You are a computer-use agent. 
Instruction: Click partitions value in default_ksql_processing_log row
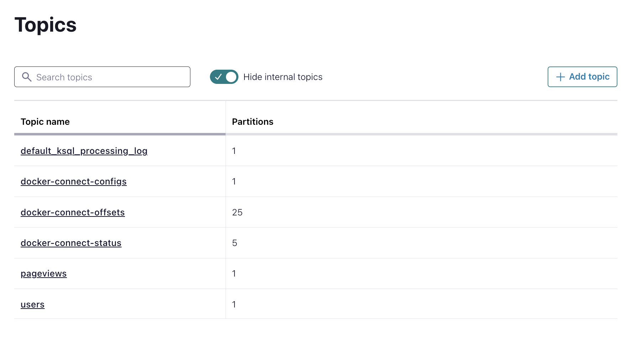[234, 151]
